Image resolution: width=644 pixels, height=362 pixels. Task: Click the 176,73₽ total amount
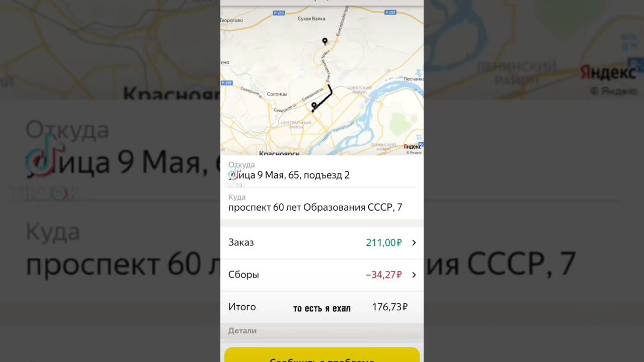pos(390,307)
